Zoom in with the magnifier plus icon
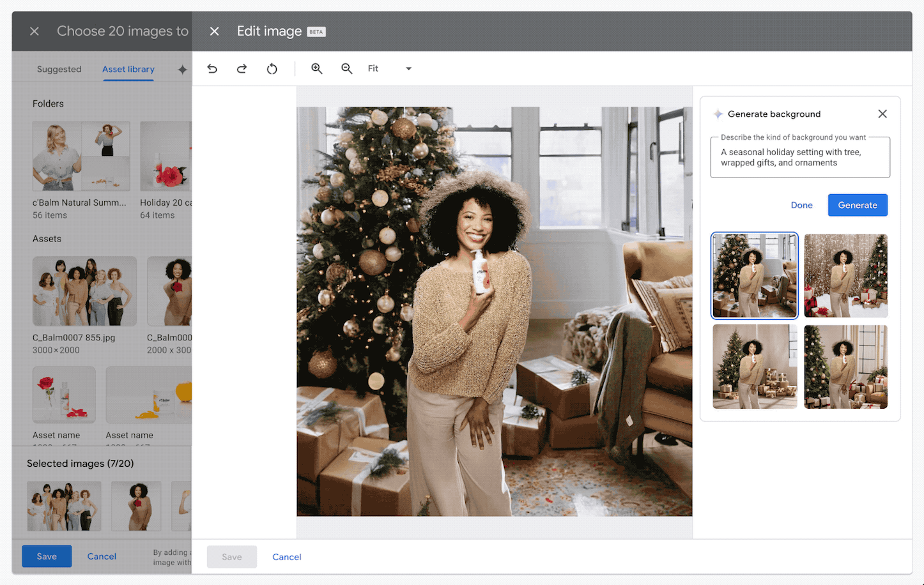 (x=316, y=68)
